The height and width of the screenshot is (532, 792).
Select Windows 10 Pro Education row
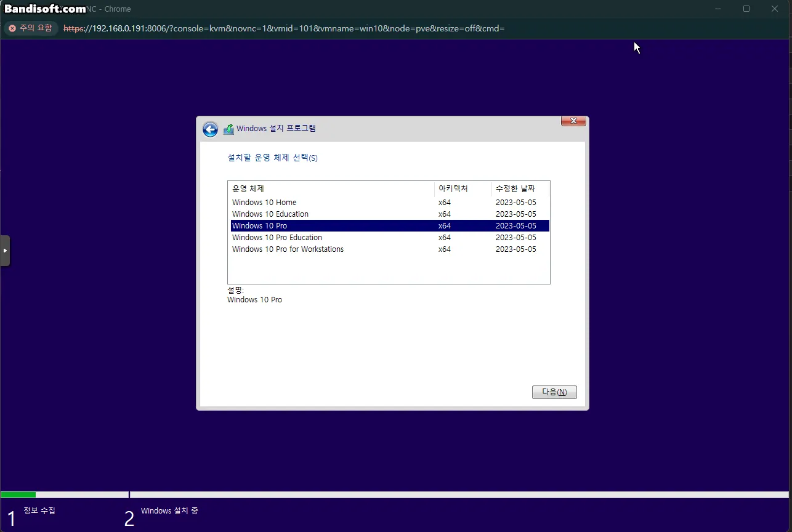pos(390,238)
